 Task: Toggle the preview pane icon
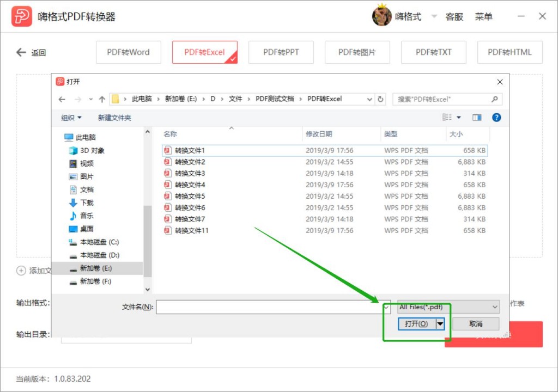tap(477, 118)
